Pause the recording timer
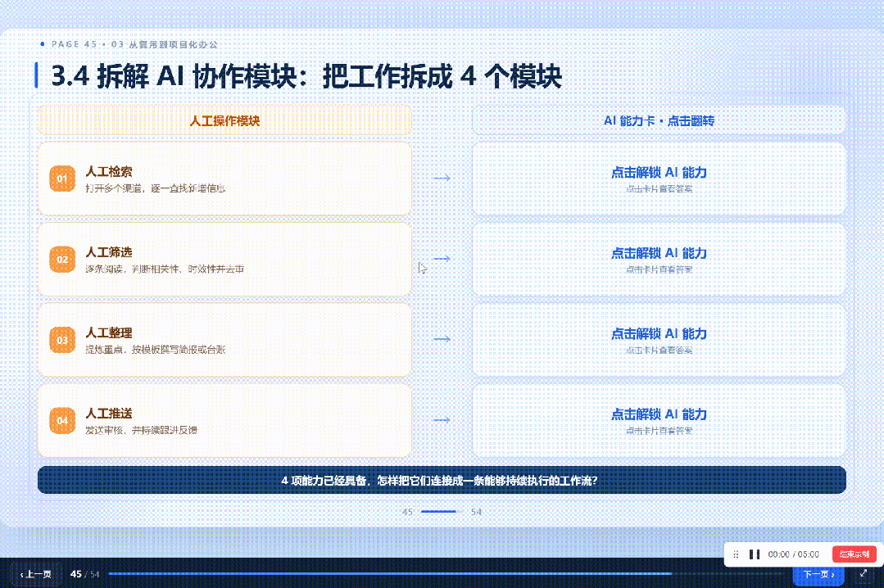The width and height of the screenshot is (884, 588). coord(755,554)
